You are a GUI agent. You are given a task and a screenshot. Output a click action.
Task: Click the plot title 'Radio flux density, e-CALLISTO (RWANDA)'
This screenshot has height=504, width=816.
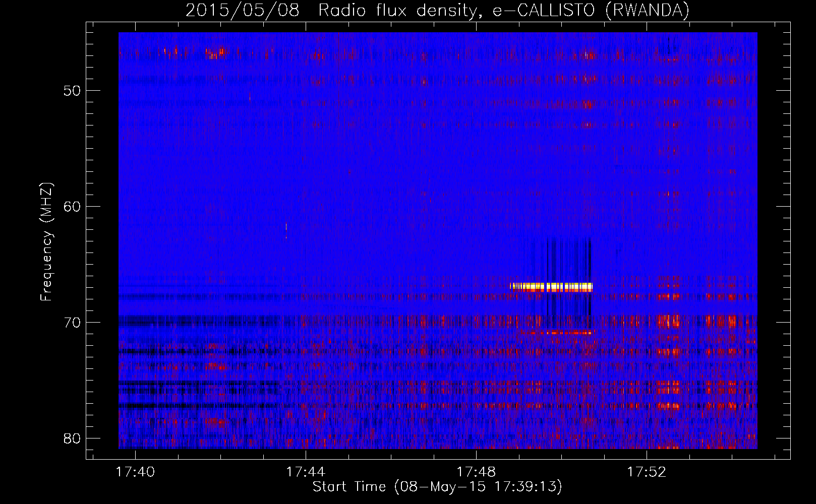(504, 11)
